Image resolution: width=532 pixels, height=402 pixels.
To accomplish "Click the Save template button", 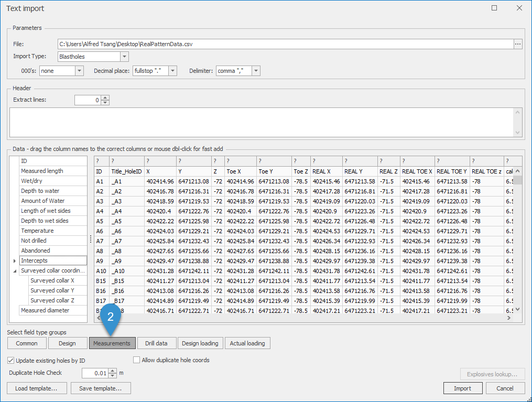I will tap(101, 388).
